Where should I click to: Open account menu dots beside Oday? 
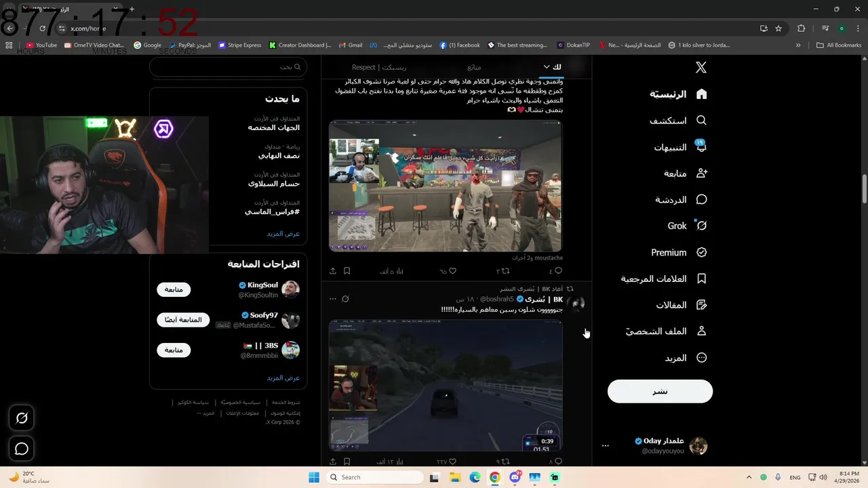[x=606, y=446]
